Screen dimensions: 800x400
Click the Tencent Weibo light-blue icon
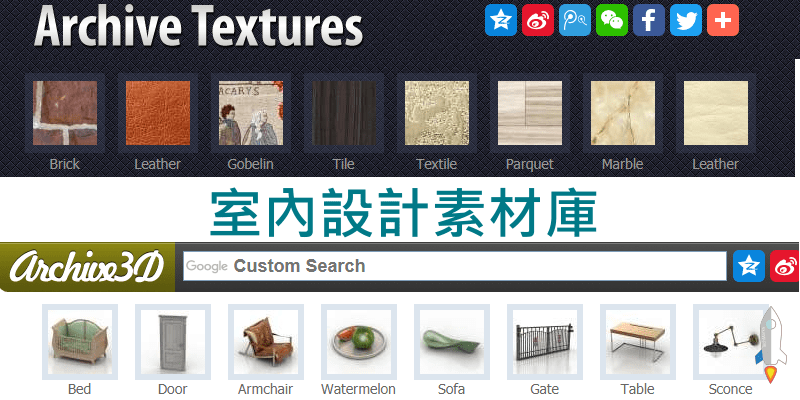(574, 20)
